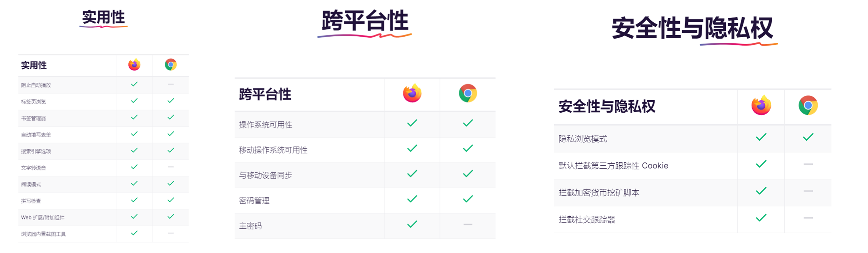The width and height of the screenshot is (868, 253).
Task: Select the 移动操作系统可用性 row label
Action: (273, 150)
